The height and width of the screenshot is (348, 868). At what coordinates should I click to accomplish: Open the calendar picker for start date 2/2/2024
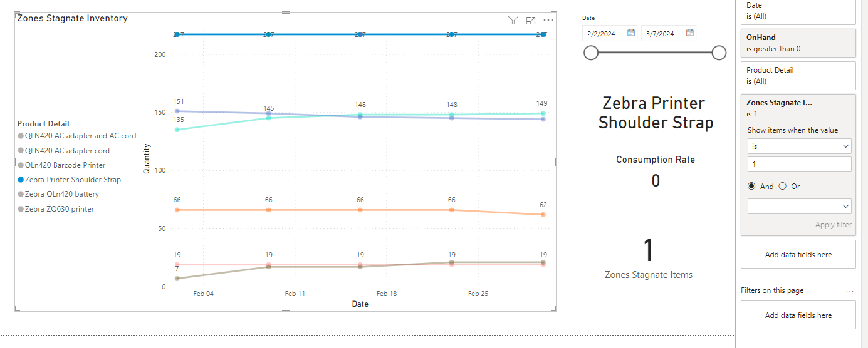tap(631, 33)
